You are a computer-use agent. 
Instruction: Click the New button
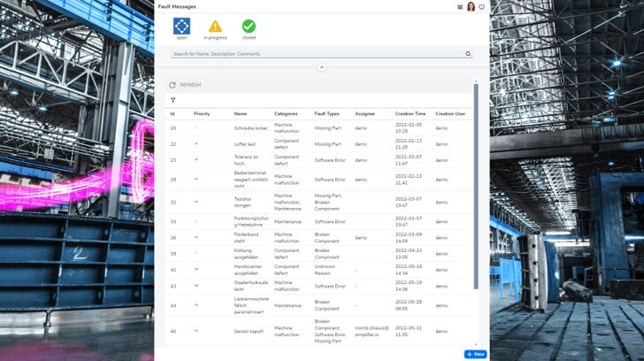coord(475,354)
